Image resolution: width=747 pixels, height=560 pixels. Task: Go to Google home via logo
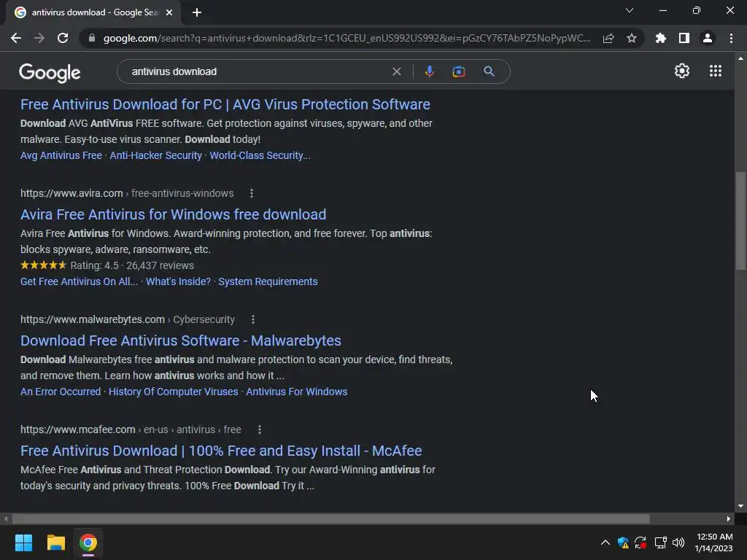click(x=50, y=72)
